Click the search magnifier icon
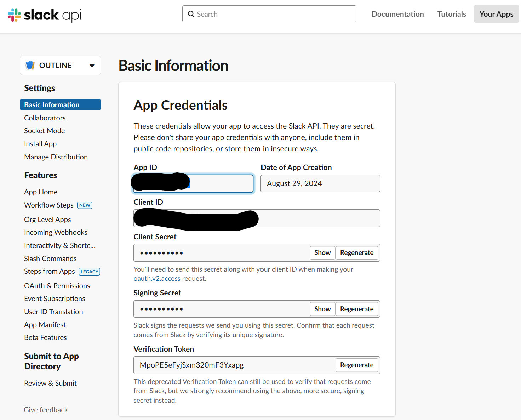The width and height of the screenshot is (521, 420). 191,14
